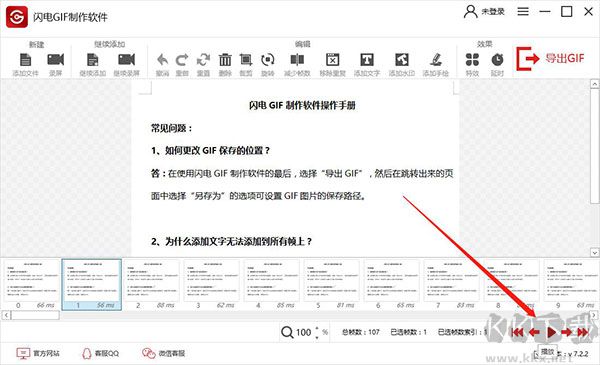Jump to first frame playback button
The image size is (600, 365).
pyautogui.click(x=517, y=332)
